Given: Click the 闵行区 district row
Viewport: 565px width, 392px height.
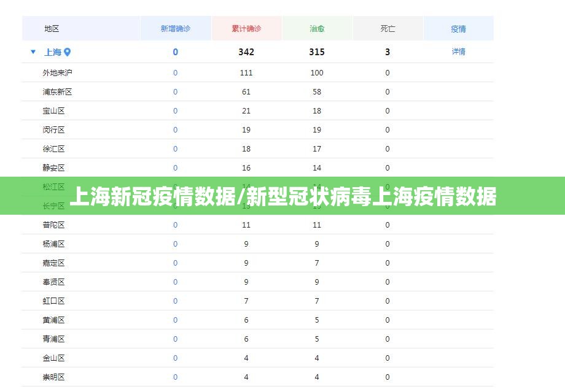Looking at the screenshot, I should pos(54,130).
